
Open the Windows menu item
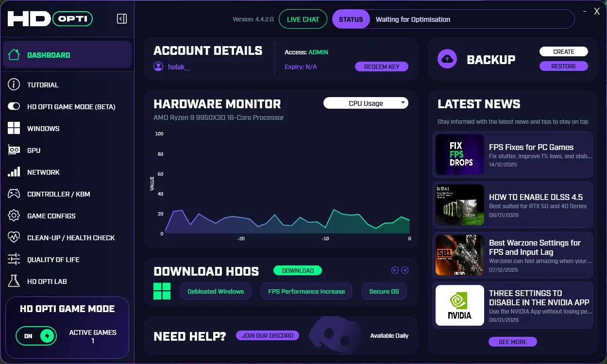pyautogui.click(x=43, y=129)
